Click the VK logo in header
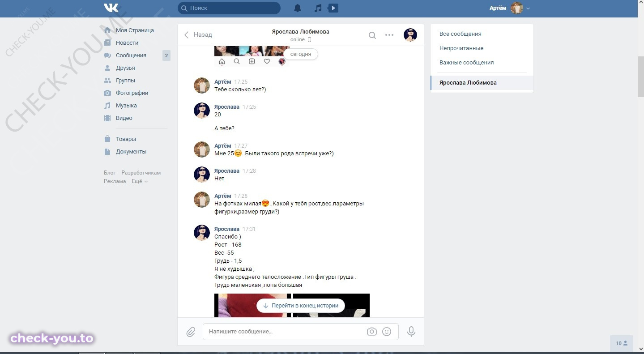This screenshot has width=644, height=354. click(111, 8)
